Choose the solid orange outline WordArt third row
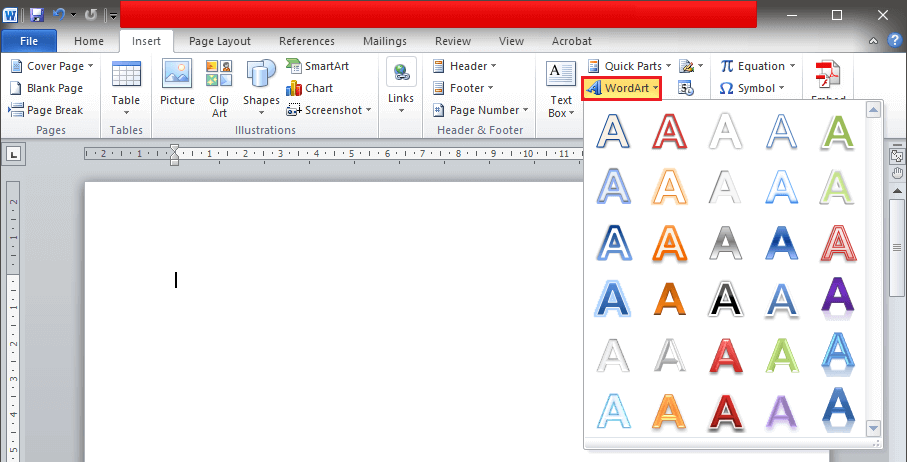Screen dimensions: 907x462 click(669, 242)
